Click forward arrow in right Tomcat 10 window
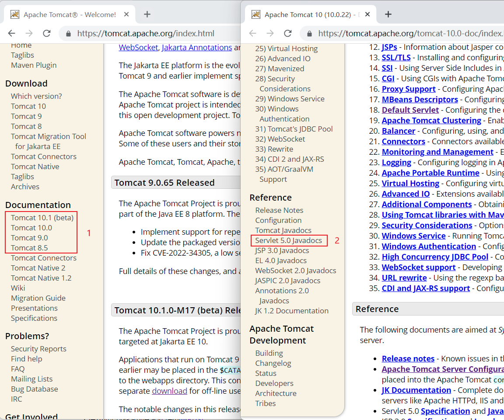504x420 pixels. pos(270,33)
